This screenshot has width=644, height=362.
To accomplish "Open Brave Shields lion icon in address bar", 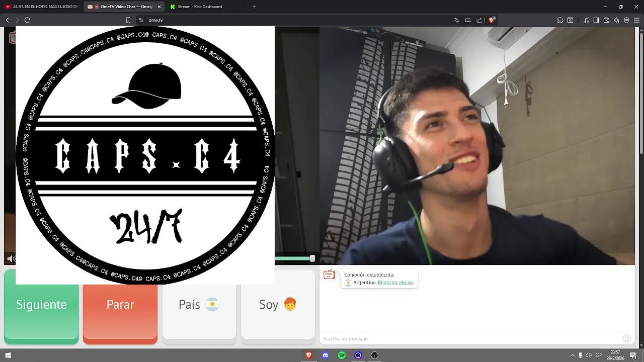I will point(492,20).
